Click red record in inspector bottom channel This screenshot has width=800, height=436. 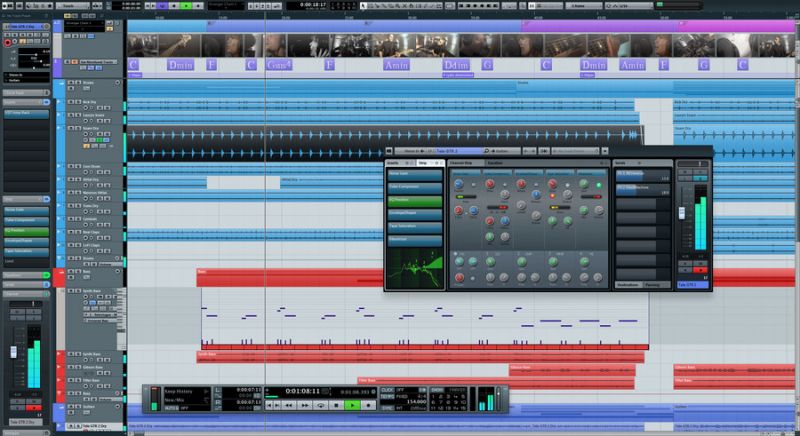click(34, 408)
